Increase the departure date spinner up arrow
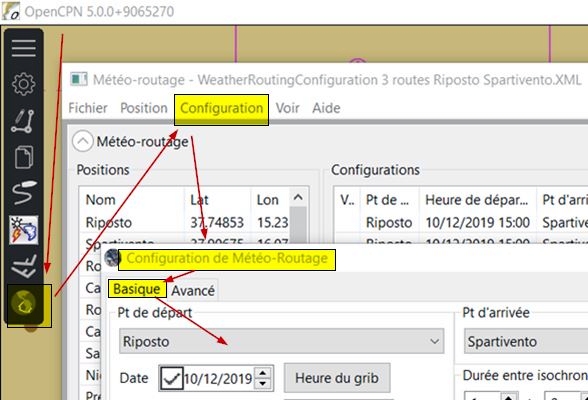Image resolution: width=588 pixels, height=400 pixels. pos(263,373)
